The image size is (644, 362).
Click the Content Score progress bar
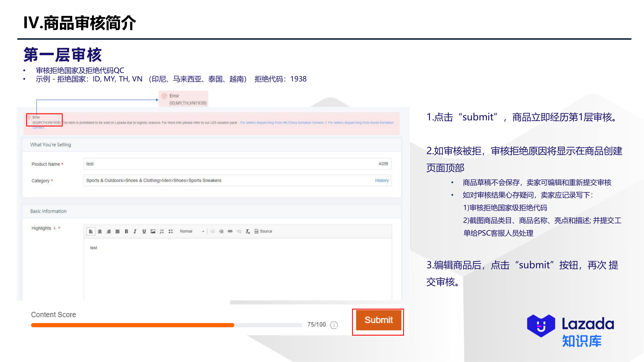tap(166, 325)
